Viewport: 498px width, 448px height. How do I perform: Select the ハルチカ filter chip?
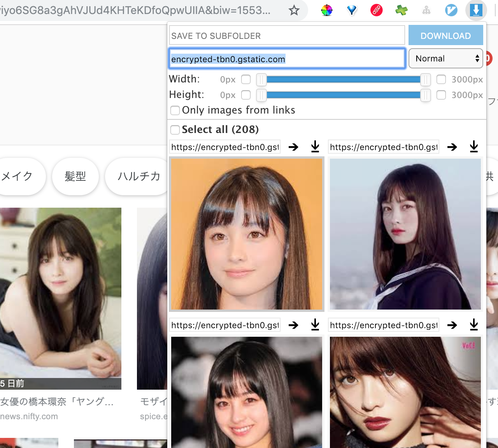139,177
